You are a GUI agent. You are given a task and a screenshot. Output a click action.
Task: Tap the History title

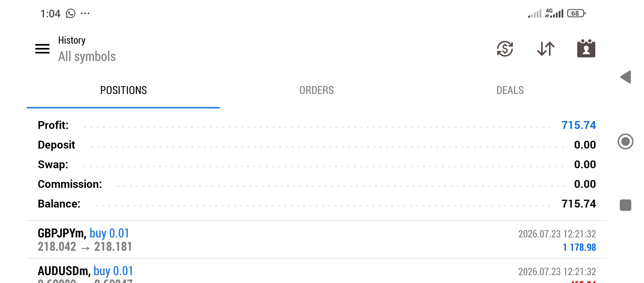click(72, 40)
